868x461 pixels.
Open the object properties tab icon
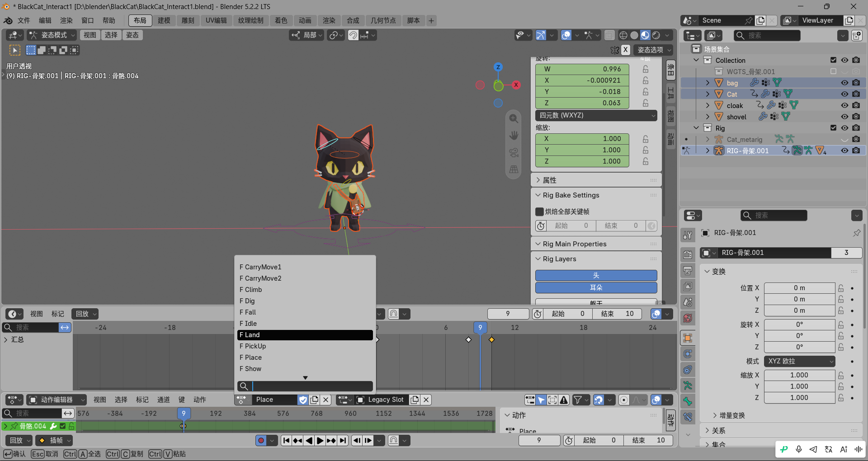click(x=688, y=338)
